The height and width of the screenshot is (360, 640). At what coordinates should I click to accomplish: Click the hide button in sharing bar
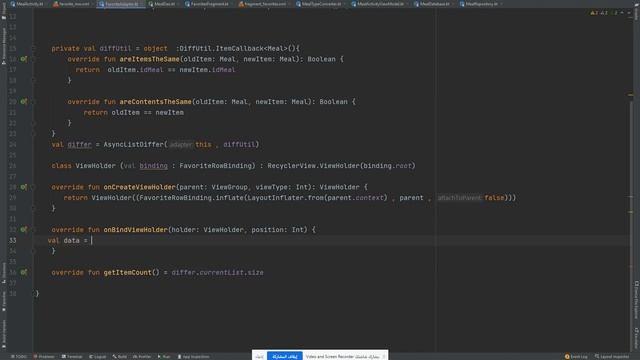coord(260,356)
